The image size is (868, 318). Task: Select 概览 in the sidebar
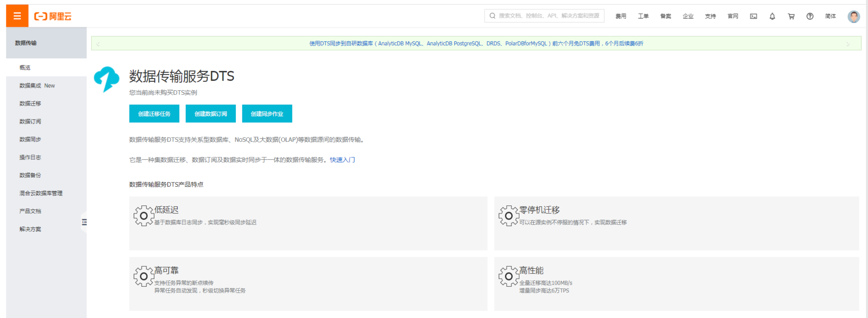point(46,67)
